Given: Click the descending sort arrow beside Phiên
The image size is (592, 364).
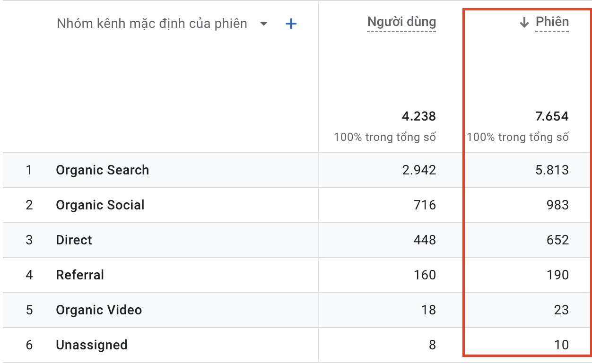Looking at the screenshot, I should click(523, 23).
